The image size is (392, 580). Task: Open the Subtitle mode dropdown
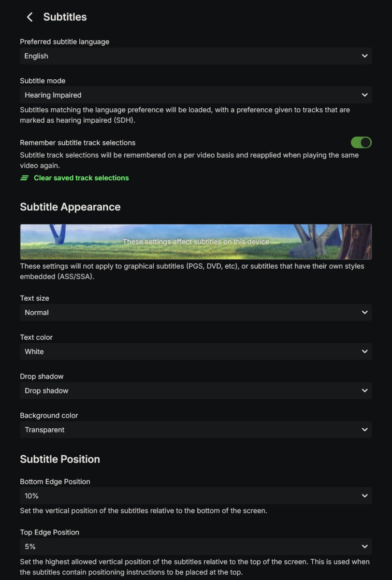click(195, 95)
